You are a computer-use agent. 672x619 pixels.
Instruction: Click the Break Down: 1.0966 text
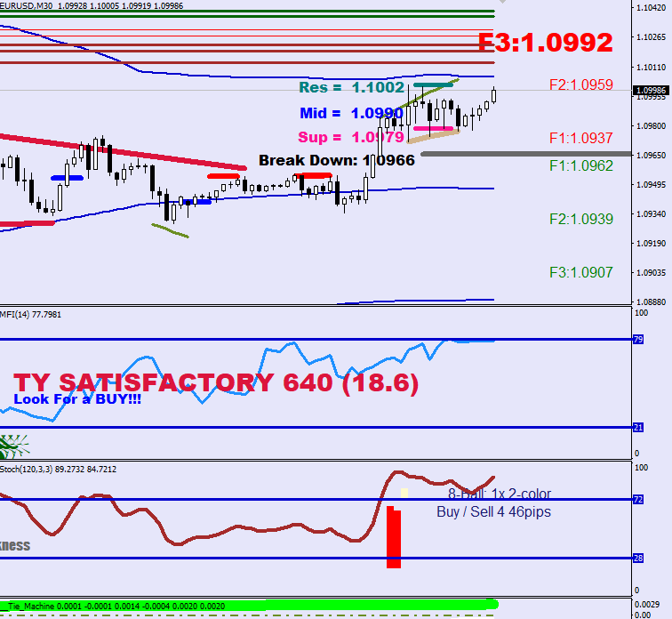coord(336,160)
